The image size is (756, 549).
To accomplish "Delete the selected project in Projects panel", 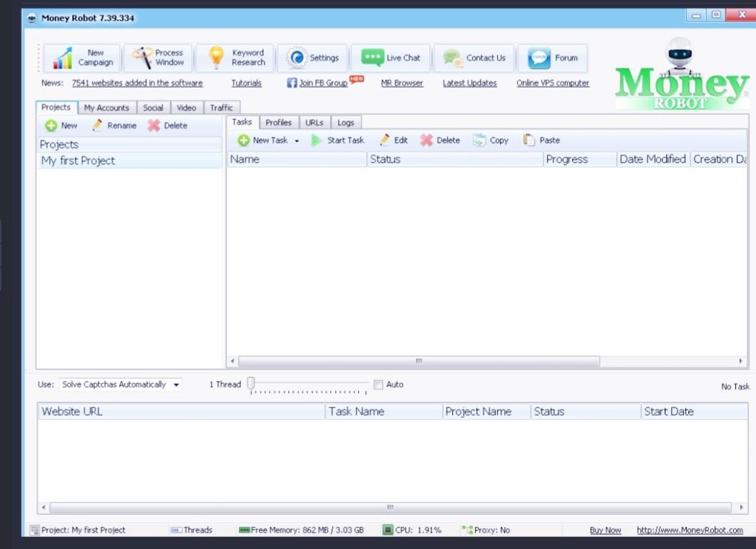I will click(x=168, y=125).
